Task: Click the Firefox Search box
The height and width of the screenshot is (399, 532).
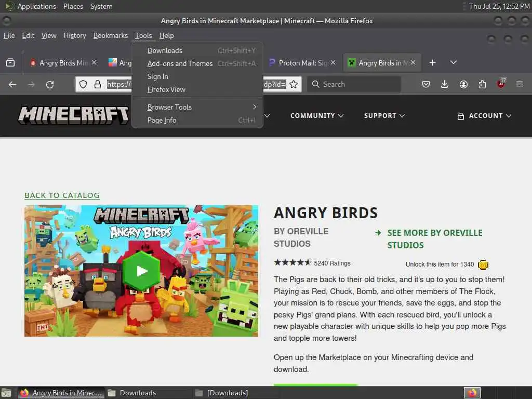Action: click(x=354, y=84)
